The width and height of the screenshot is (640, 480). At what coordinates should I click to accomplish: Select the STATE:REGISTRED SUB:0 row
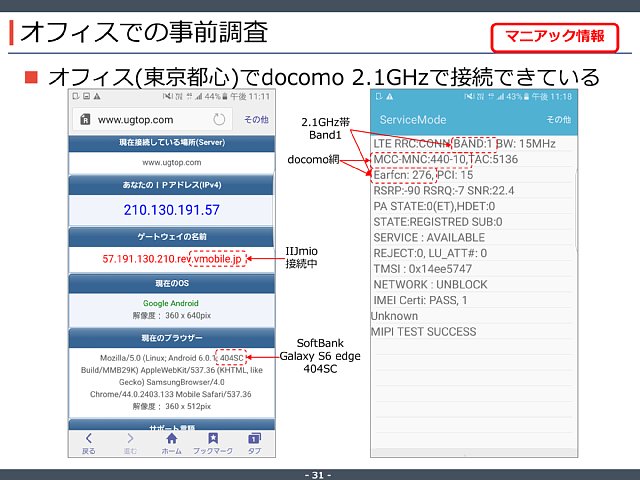(473, 222)
